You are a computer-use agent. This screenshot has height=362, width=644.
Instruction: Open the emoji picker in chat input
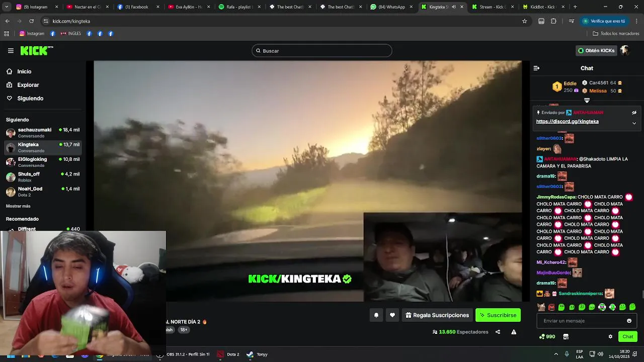tap(629, 321)
